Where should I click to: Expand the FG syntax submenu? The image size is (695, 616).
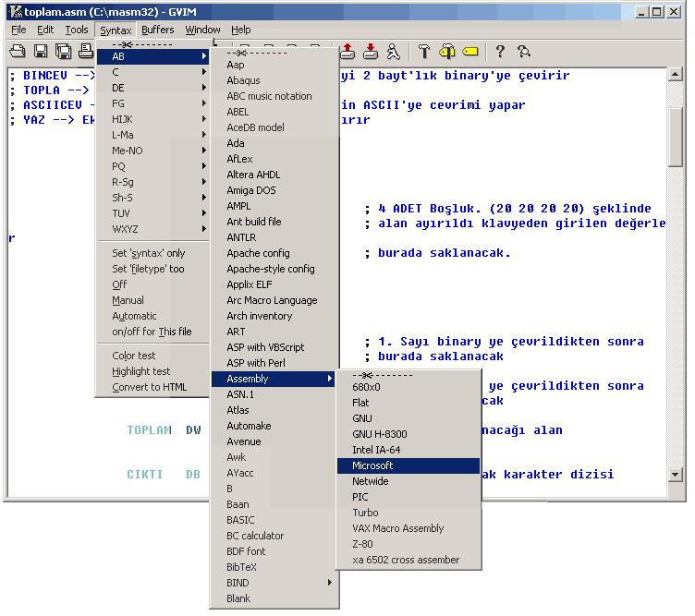click(x=152, y=103)
